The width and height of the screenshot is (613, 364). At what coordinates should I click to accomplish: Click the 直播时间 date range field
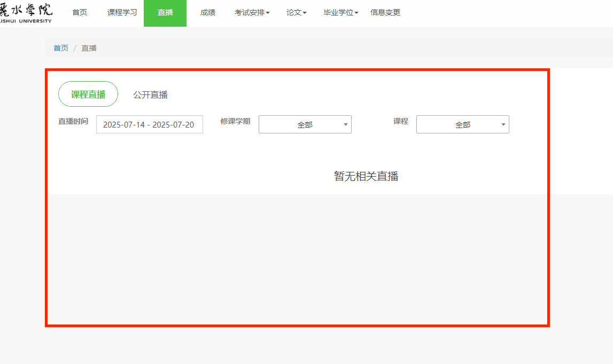(149, 125)
